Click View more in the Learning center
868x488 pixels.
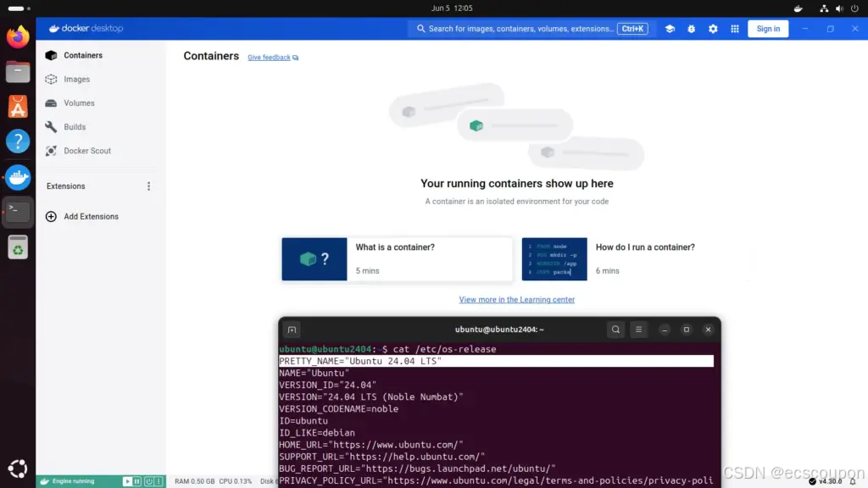point(516,299)
